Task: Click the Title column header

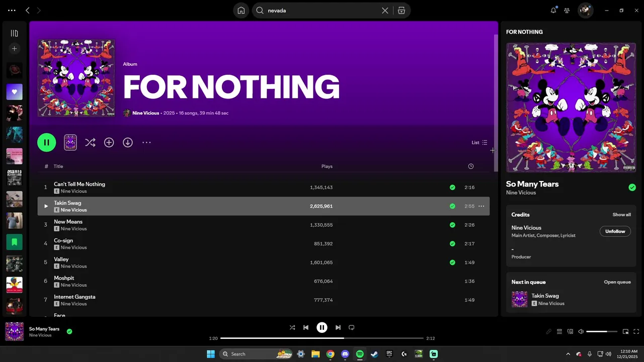Action: 58,166
